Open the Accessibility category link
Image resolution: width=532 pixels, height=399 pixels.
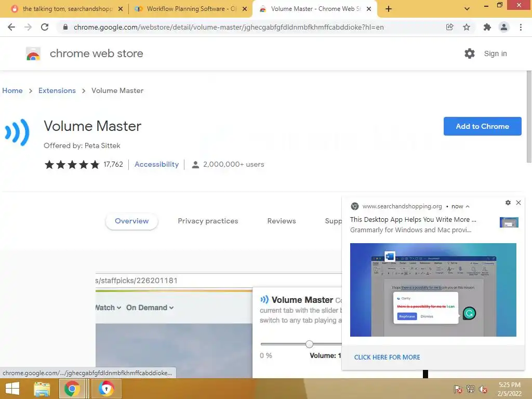pyautogui.click(x=156, y=165)
